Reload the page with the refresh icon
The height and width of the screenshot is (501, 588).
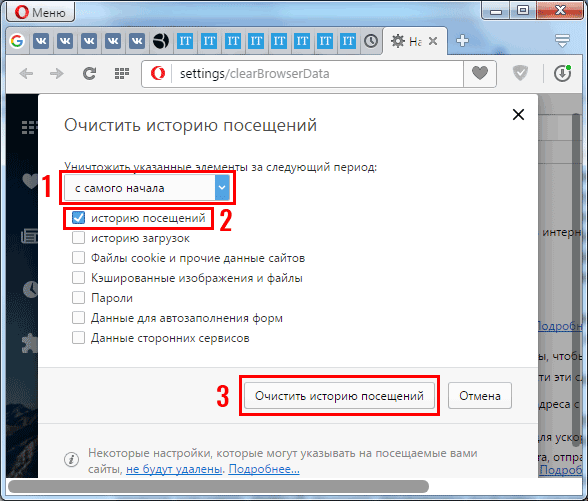(89, 73)
